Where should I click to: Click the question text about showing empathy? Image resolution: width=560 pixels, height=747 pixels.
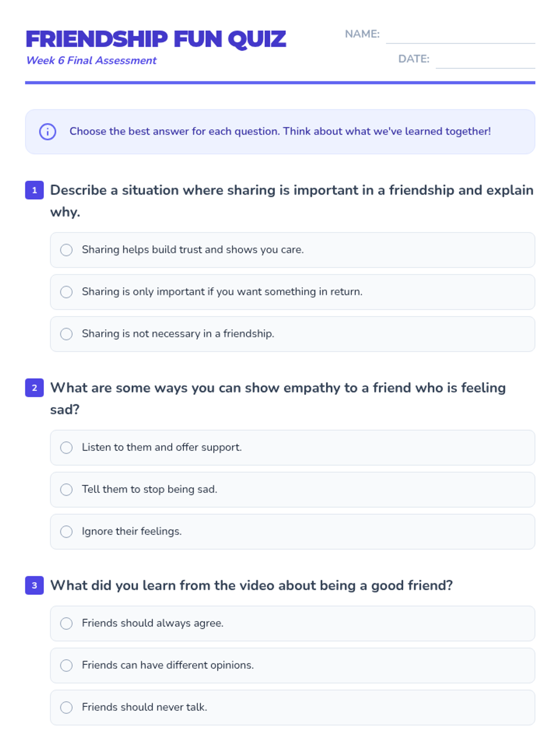coord(278,388)
